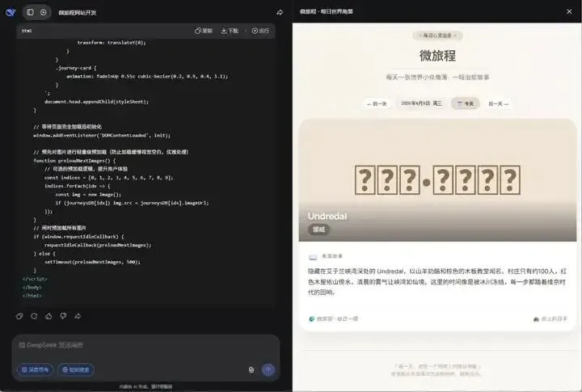Click the conversation title in the header
The image size is (582, 392).
click(78, 13)
